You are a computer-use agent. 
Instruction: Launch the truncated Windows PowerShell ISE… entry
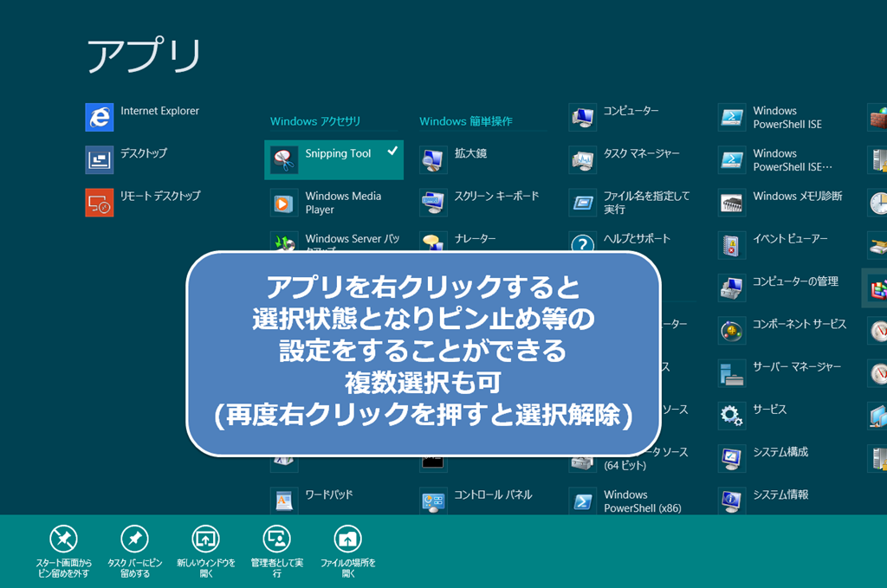pyautogui.click(x=775, y=159)
